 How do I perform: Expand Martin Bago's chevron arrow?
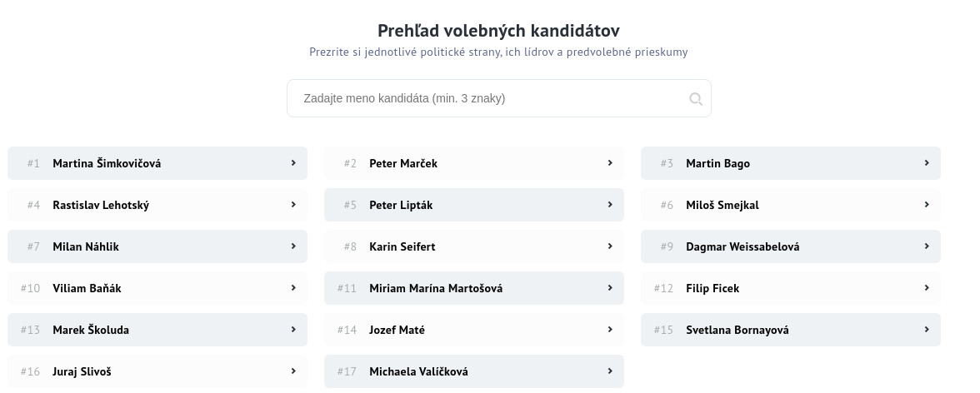click(x=927, y=163)
